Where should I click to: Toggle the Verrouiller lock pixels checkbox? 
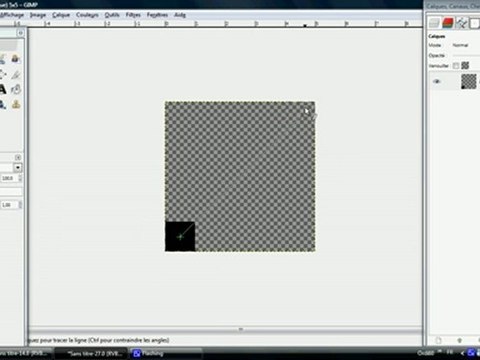(x=456, y=66)
